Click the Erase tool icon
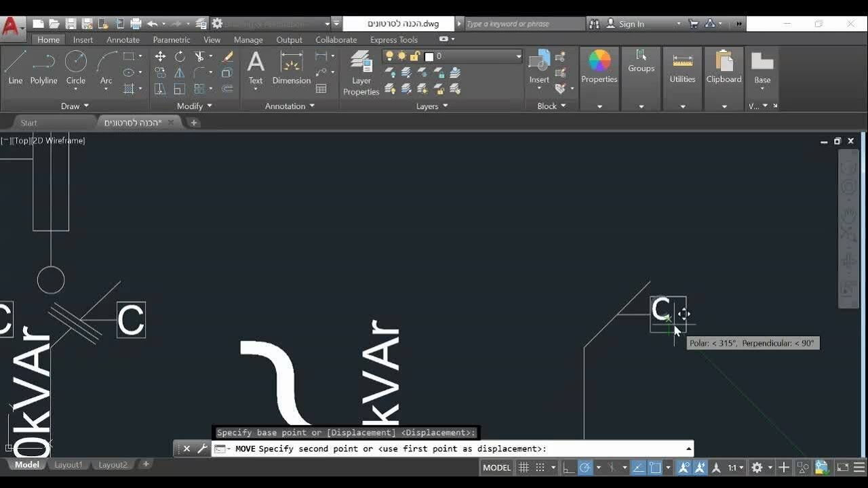 tap(228, 56)
